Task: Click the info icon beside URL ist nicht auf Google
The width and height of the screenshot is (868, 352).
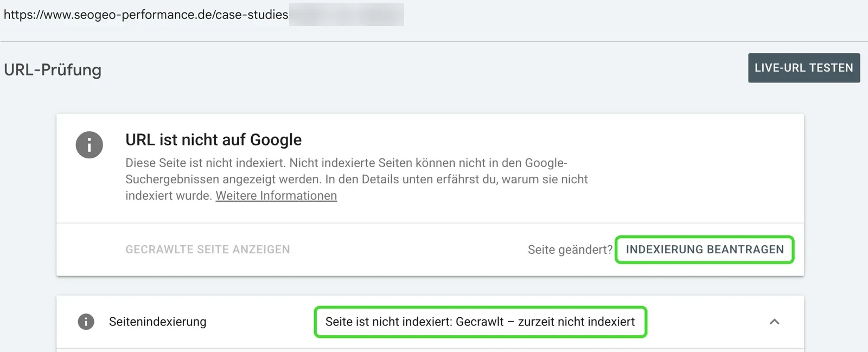Action: (x=90, y=145)
